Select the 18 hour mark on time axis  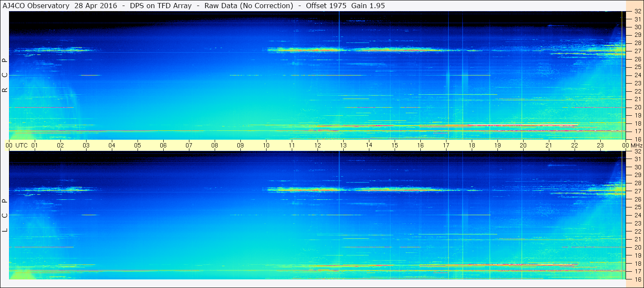coord(472,145)
